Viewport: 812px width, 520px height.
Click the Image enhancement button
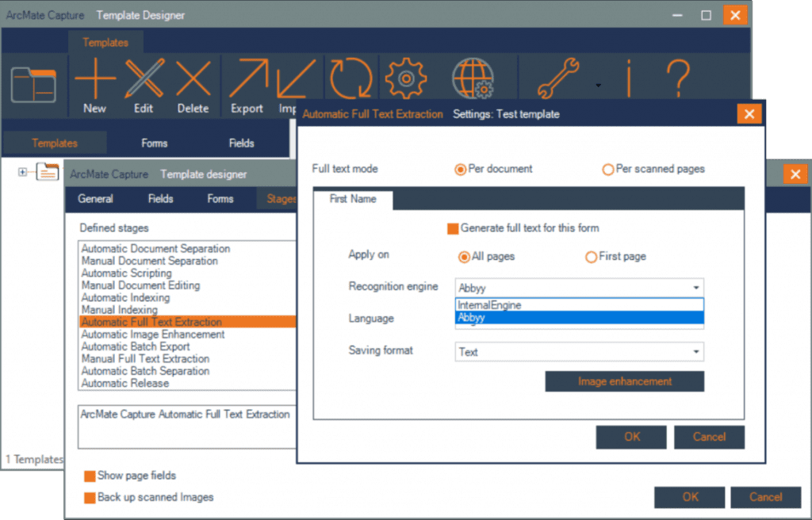pos(624,382)
